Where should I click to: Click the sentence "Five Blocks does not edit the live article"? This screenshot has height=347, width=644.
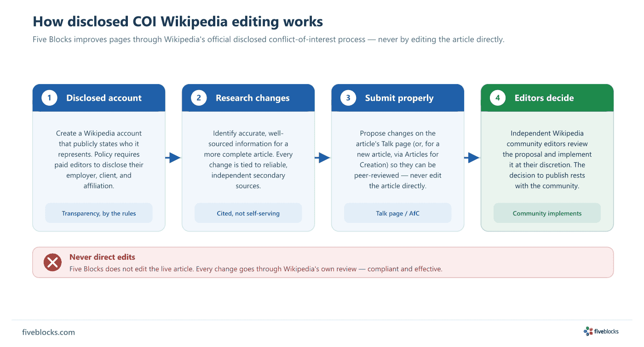[256, 269]
